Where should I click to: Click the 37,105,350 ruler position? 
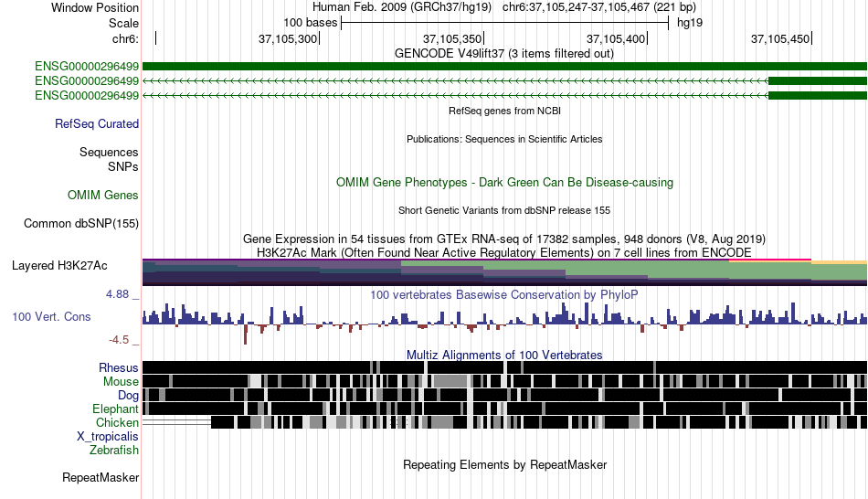[452, 38]
